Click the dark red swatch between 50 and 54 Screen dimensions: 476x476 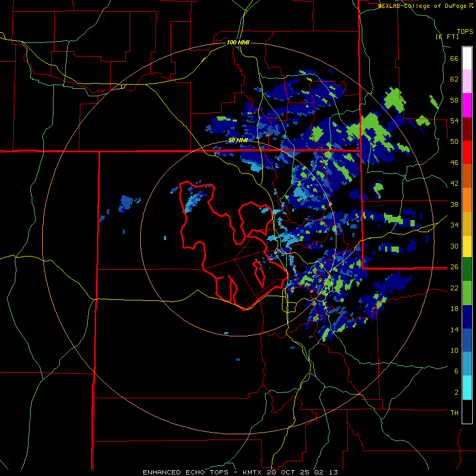point(467,129)
